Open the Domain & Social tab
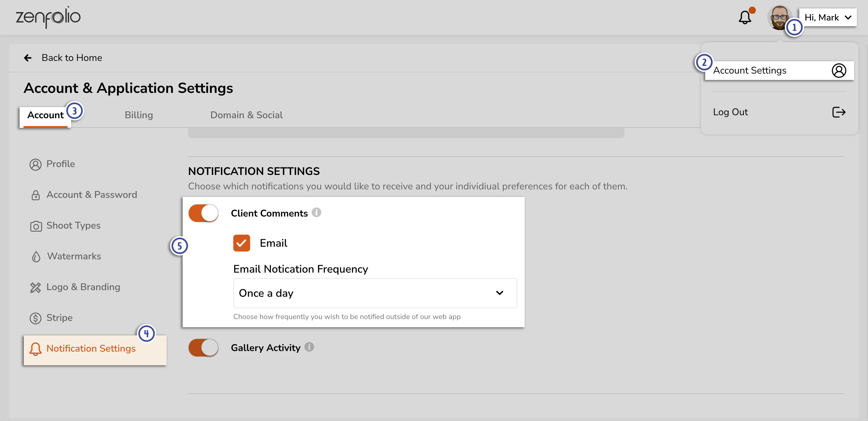The height and width of the screenshot is (421, 868). coord(246,115)
